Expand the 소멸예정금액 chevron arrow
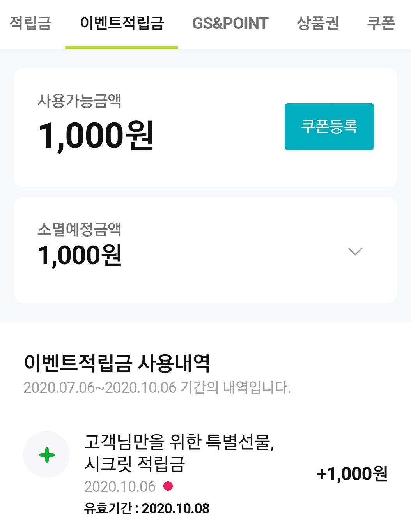This screenshot has height=532, width=411. [x=355, y=251]
